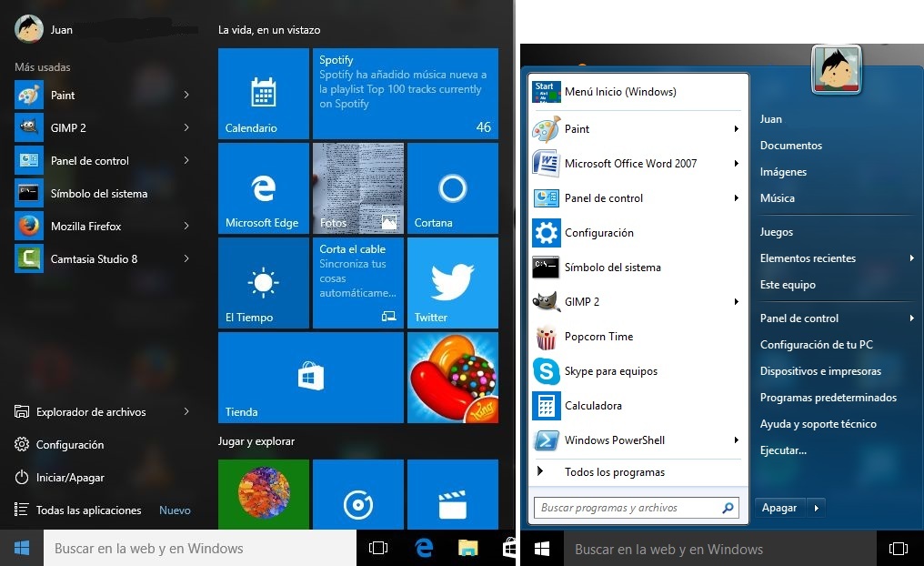Open the movies clapperboard tile

453,494
